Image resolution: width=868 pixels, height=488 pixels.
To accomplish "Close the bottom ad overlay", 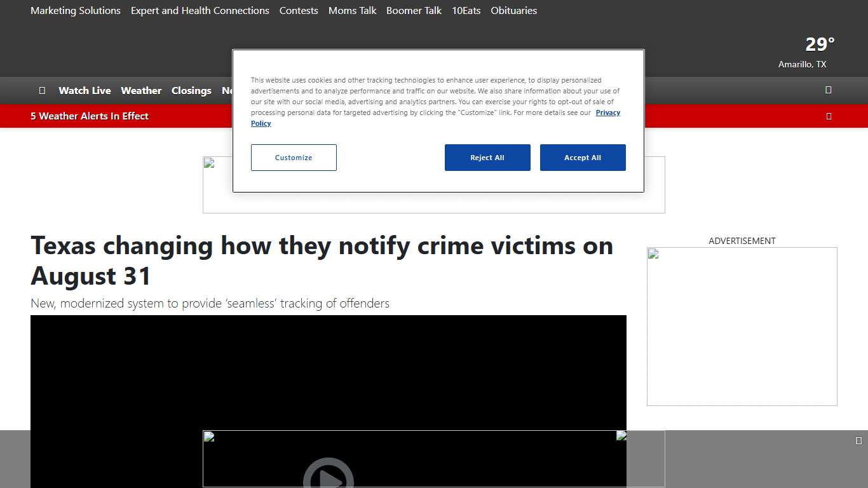I will coord(858,441).
